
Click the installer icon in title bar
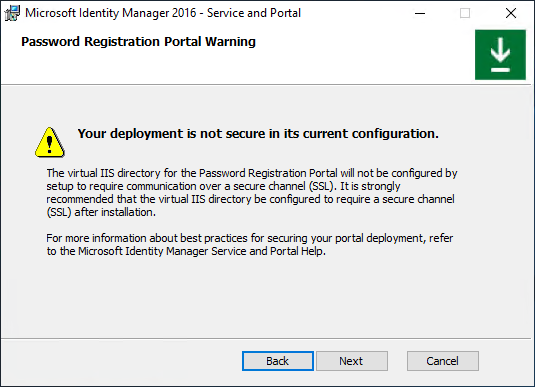tap(12, 13)
